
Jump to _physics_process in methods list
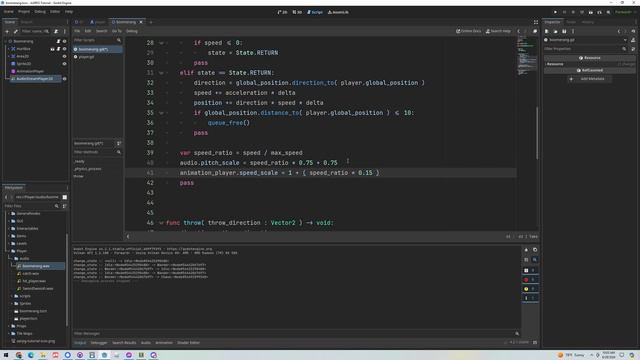point(87,169)
